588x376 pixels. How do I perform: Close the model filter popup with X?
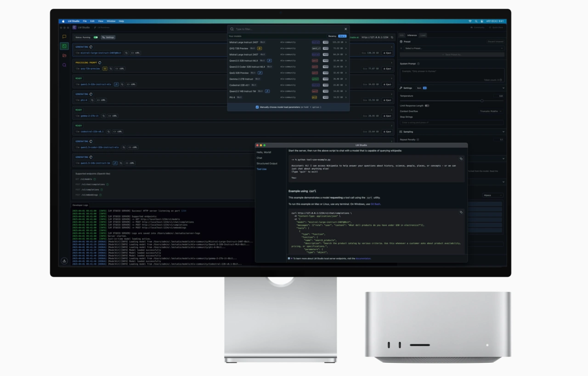click(345, 29)
